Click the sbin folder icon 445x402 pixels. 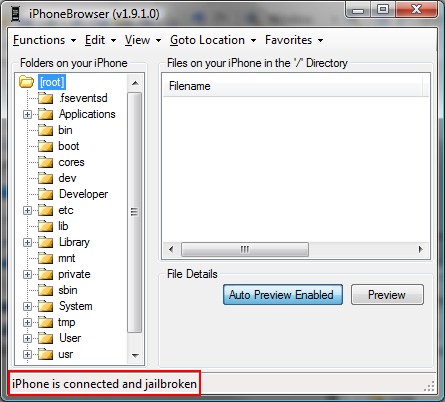[45, 290]
